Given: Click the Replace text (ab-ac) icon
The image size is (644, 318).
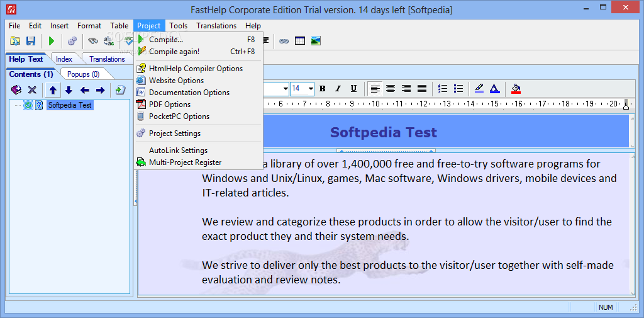Looking at the screenshot, I should click(x=109, y=41).
